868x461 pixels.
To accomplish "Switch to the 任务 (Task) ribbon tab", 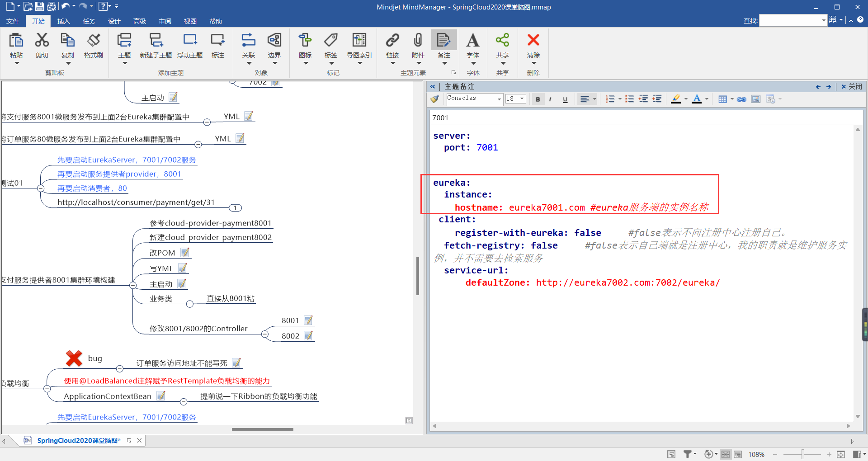I will (x=89, y=21).
